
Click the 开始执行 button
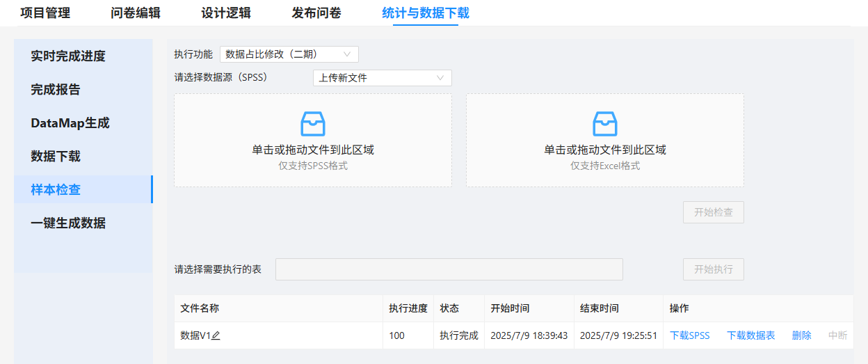click(714, 269)
